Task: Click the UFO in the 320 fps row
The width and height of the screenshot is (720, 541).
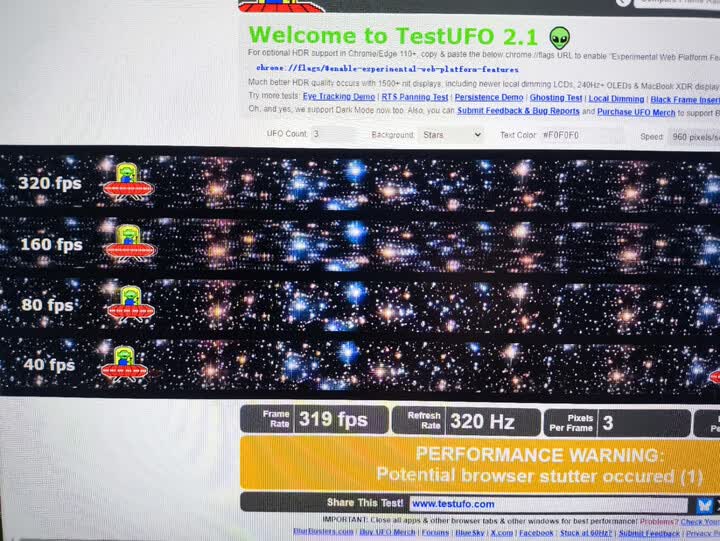Action: [128, 182]
